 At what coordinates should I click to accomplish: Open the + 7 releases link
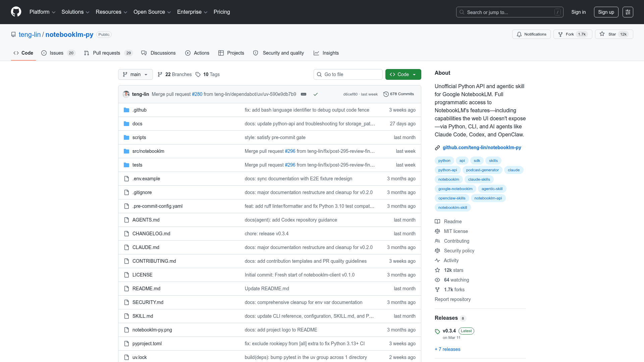[x=447, y=349]
